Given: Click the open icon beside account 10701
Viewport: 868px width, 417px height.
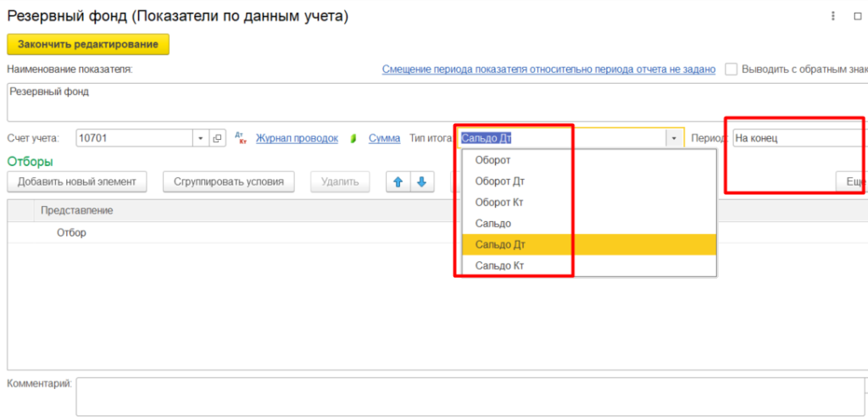Looking at the screenshot, I should pyautogui.click(x=217, y=138).
